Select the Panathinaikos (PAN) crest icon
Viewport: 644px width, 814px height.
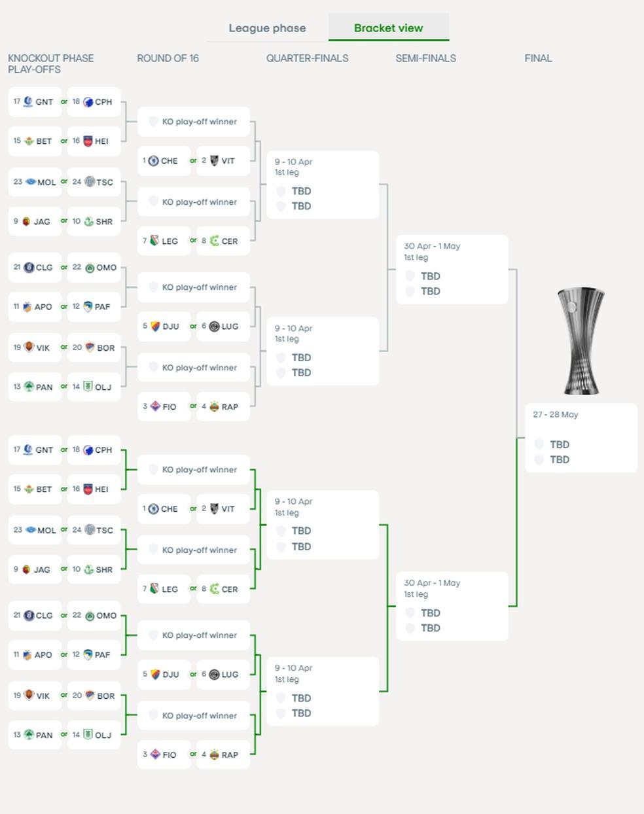[x=27, y=386]
